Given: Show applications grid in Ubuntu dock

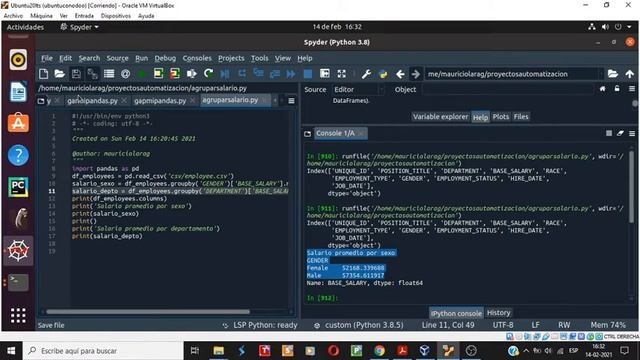Looking at the screenshot, I should coord(18,316).
